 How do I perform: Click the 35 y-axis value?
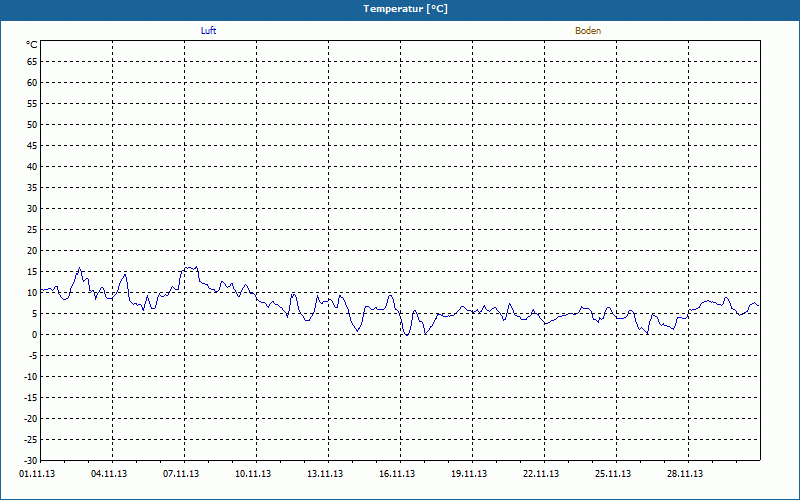(32, 188)
